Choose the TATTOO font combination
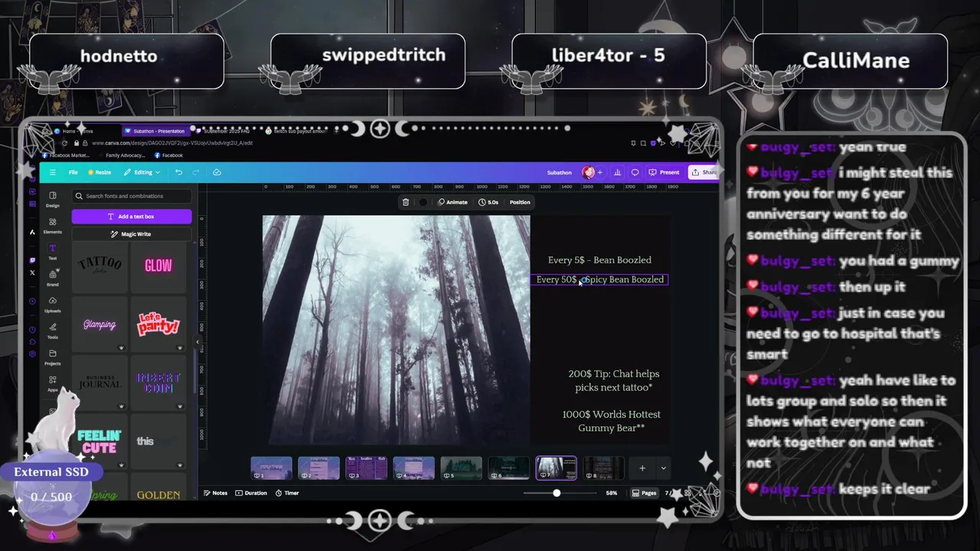980x551 pixels. click(x=100, y=266)
